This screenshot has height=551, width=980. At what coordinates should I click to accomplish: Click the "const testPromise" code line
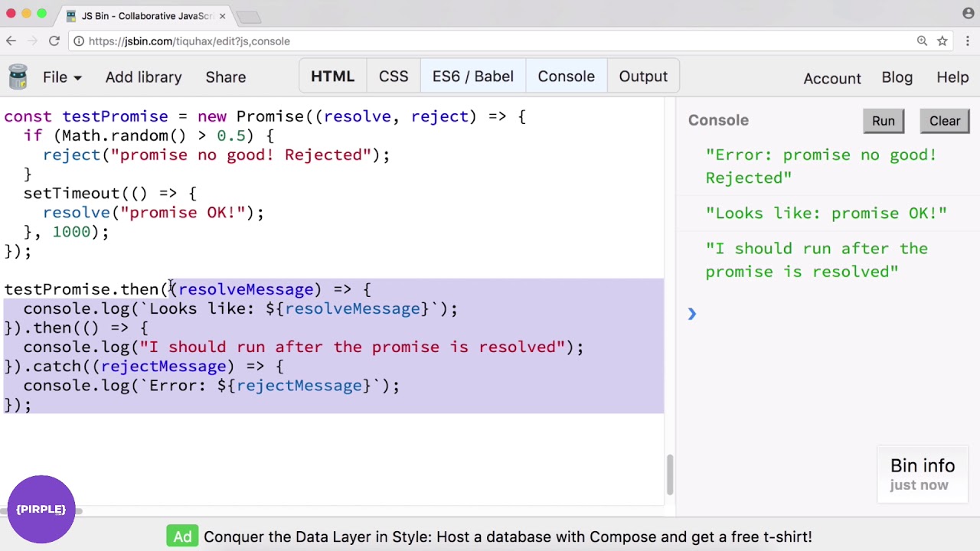[x=265, y=116]
